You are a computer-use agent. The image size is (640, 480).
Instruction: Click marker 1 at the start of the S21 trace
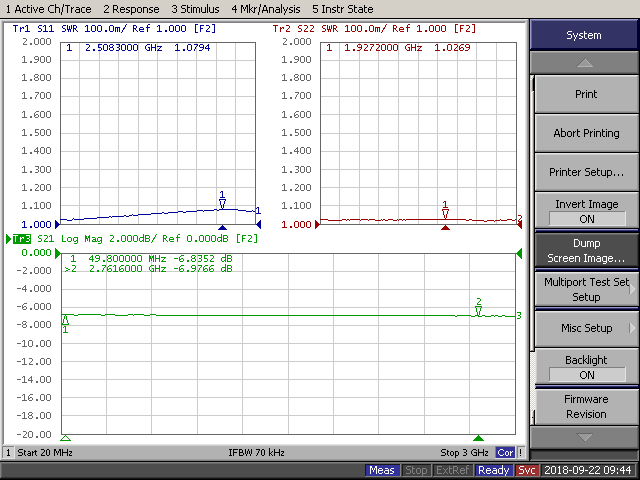[x=65, y=323]
